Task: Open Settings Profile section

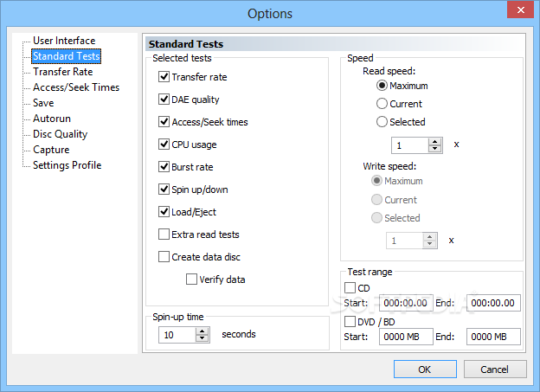Action: 67,165
